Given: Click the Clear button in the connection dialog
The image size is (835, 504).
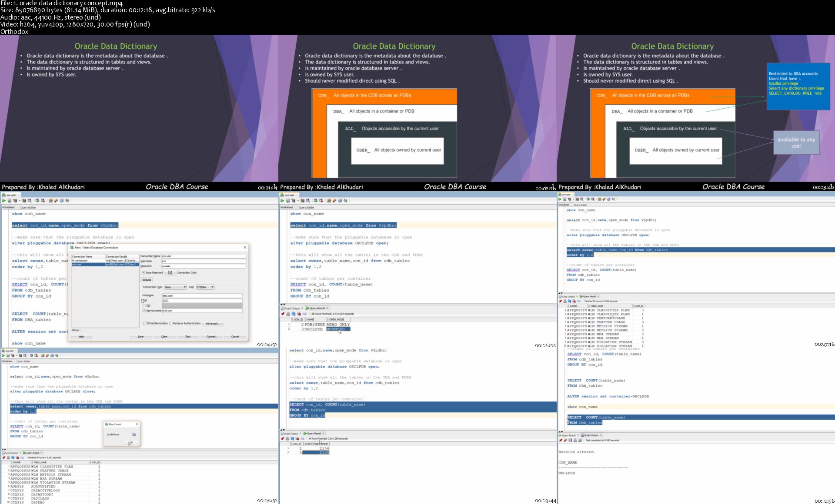Looking at the screenshot, I should click(x=164, y=336).
